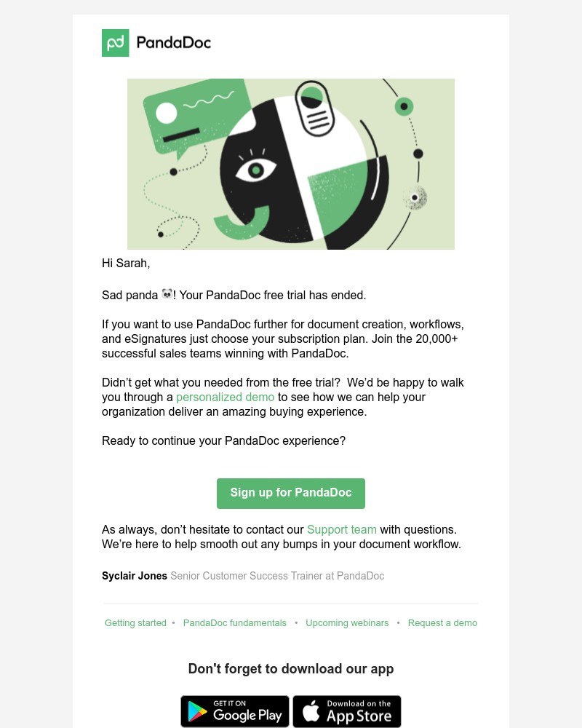Screen dimensions: 582x728
Task: Open the Apple App Store badge
Action: 347,711
